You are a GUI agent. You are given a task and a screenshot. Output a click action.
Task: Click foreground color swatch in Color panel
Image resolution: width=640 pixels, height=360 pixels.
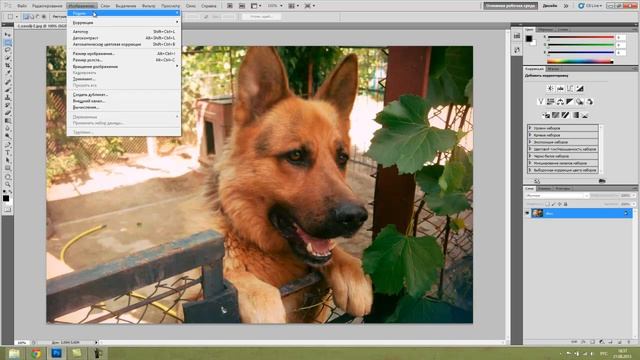pyautogui.click(x=529, y=38)
